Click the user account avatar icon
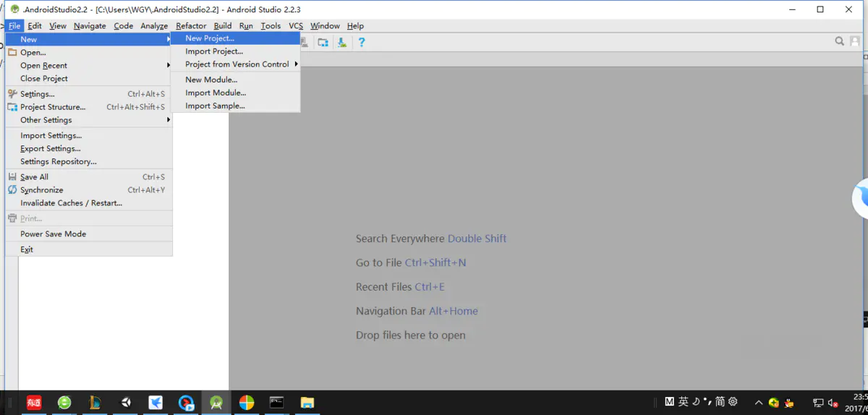Image resolution: width=868 pixels, height=415 pixels. tap(855, 42)
